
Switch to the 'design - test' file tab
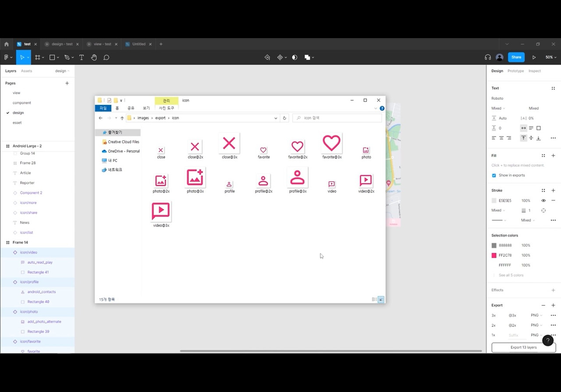pos(62,44)
